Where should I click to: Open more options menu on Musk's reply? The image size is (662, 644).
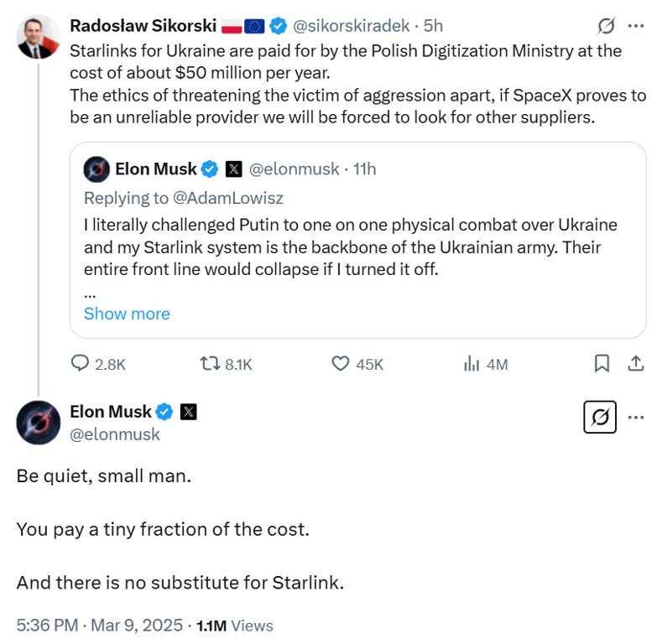click(636, 417)
